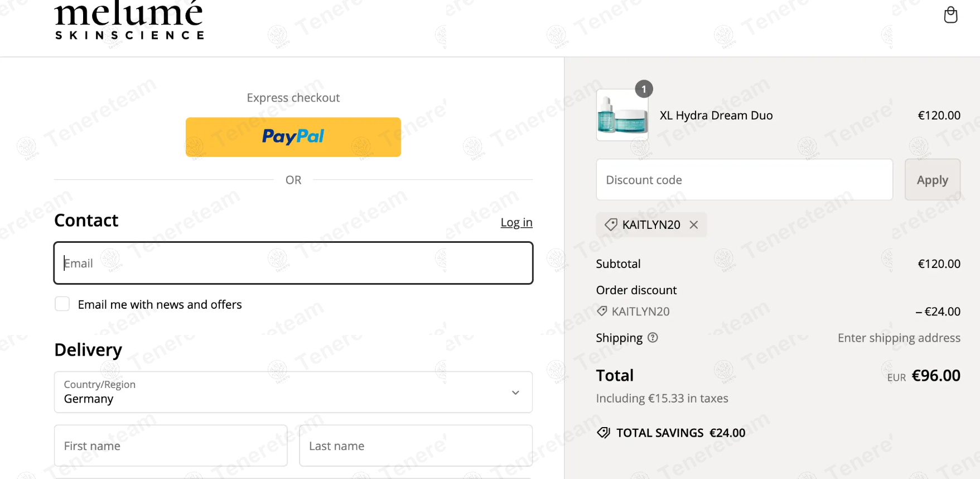Select the First name field
The image size is (980, 479).
click(170, 446)
